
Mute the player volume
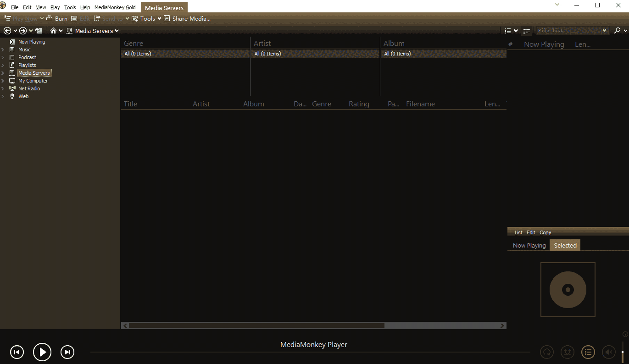tap(609, 352)
